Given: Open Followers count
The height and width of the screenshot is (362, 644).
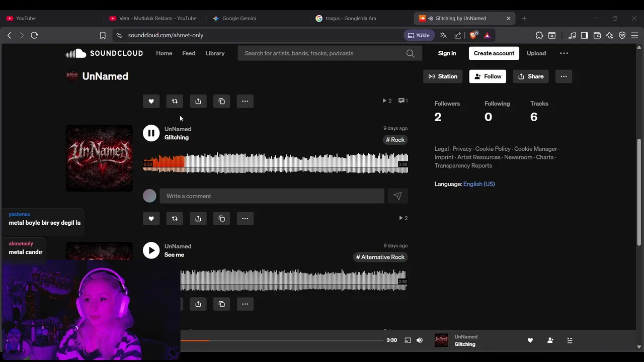Looking at the screenshot, I should click(447, 112).
